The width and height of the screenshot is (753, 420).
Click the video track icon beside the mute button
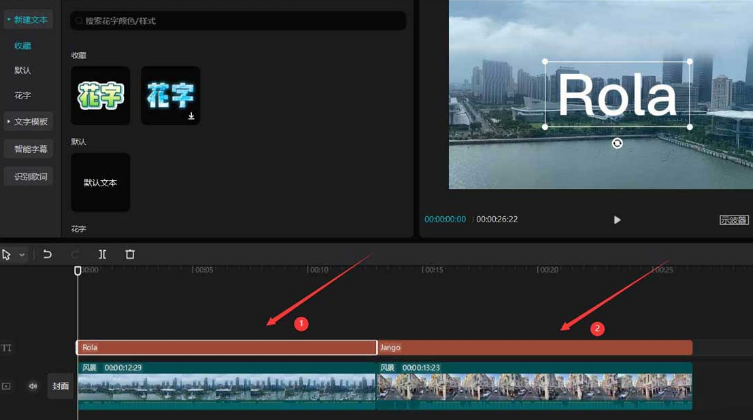point(6,386)
